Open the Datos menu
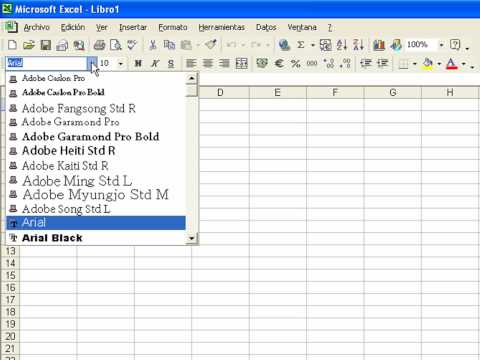480x360 pixels. pos(266,27)
